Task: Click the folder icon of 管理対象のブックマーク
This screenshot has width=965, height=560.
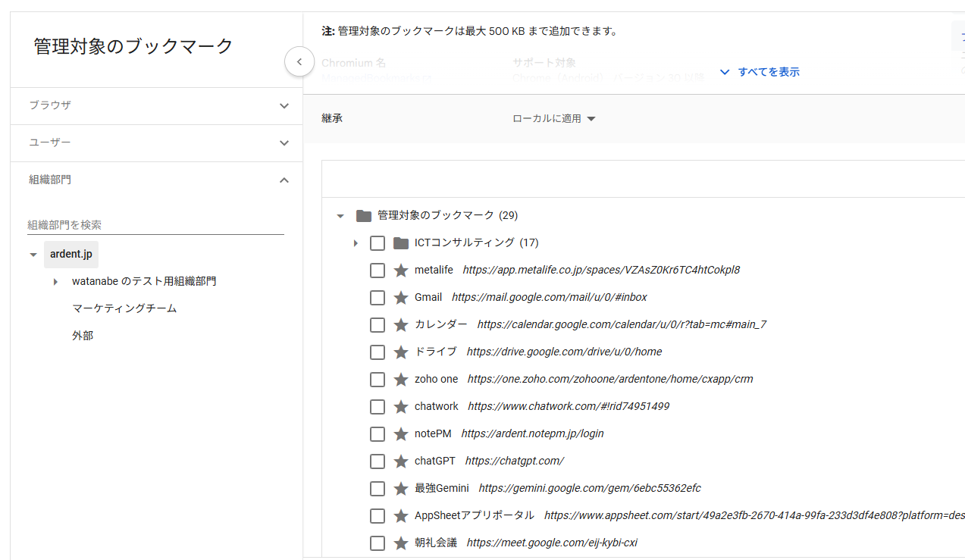Action: (x=363, y=214)
